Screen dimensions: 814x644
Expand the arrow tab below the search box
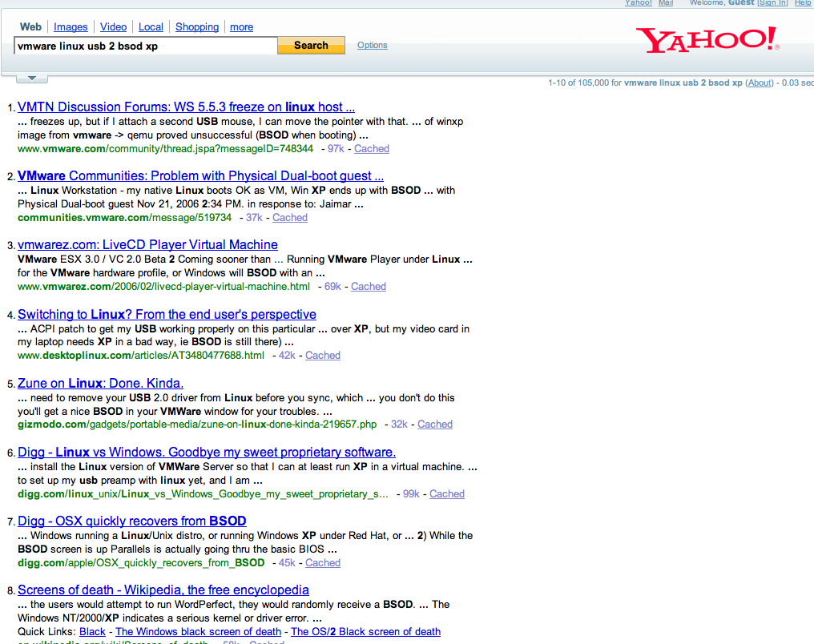[x=32, y=78]
